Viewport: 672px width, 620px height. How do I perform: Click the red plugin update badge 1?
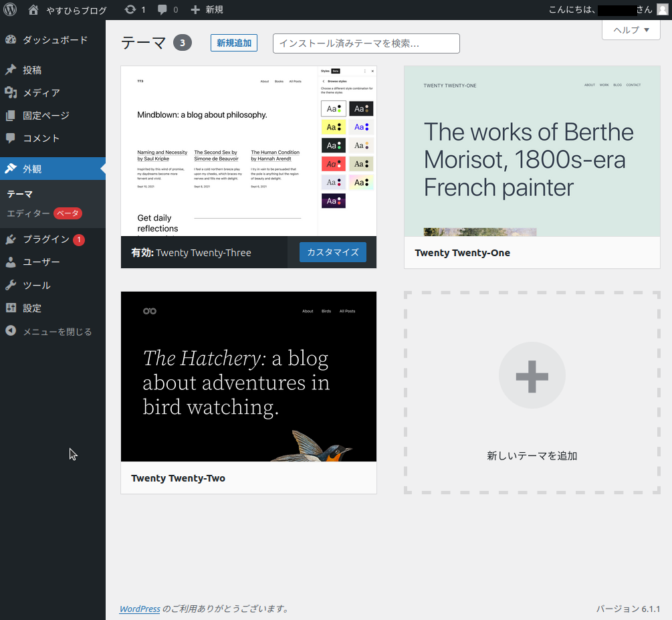[x=79, y=239]
